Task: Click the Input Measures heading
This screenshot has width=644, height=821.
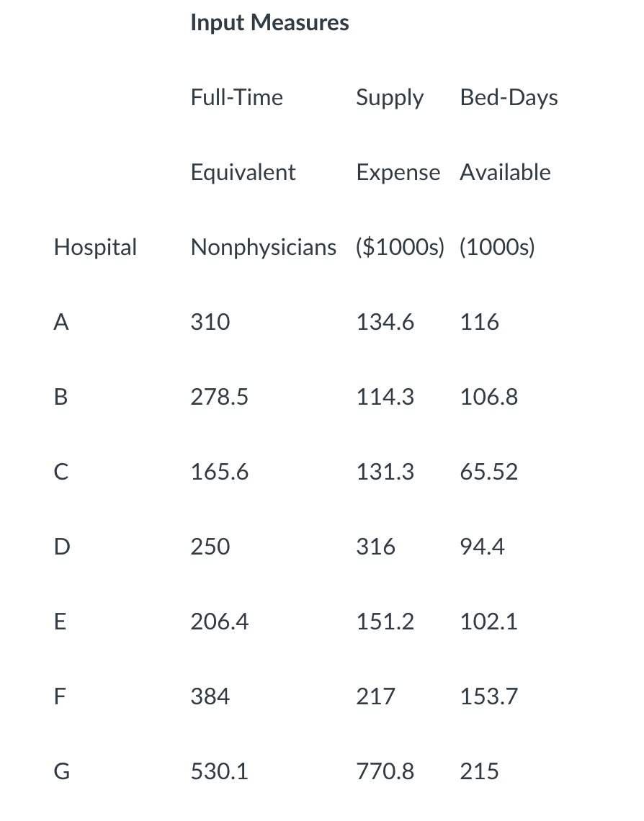Action: (x=269, y=23)
